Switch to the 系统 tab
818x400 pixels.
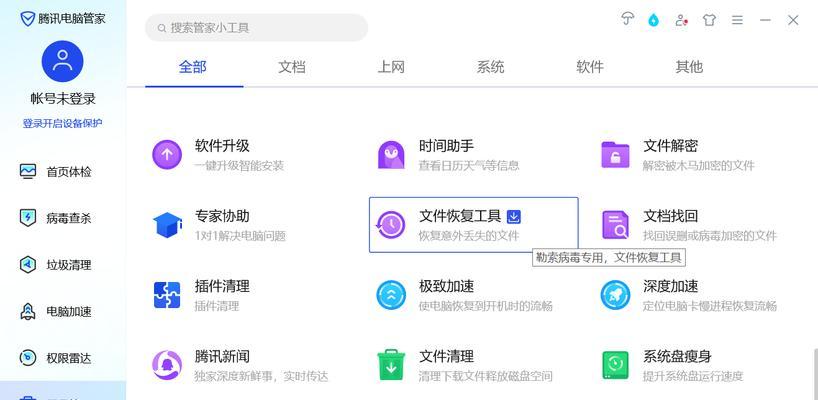[490, 67]
